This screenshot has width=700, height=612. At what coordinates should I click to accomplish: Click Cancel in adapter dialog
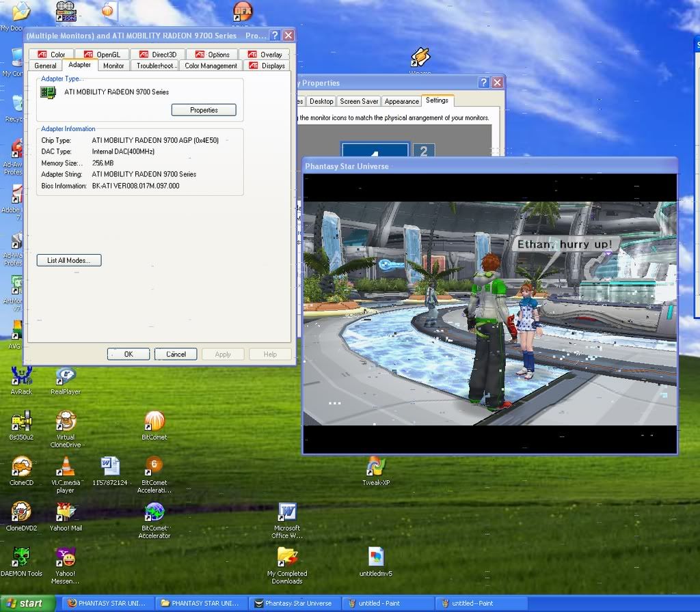click(x=176, y=354)
